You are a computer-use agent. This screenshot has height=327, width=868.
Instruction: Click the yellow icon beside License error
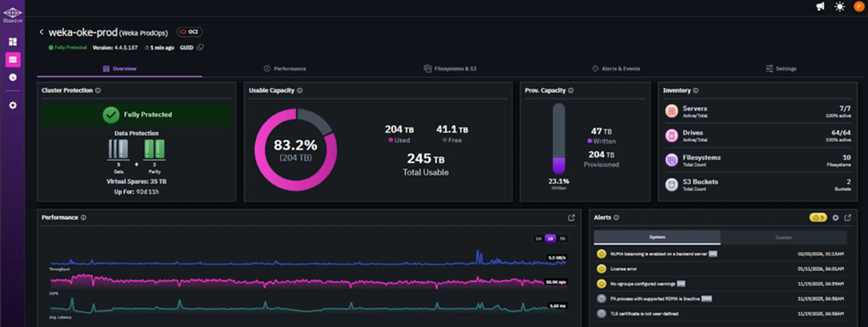point(601,269)
